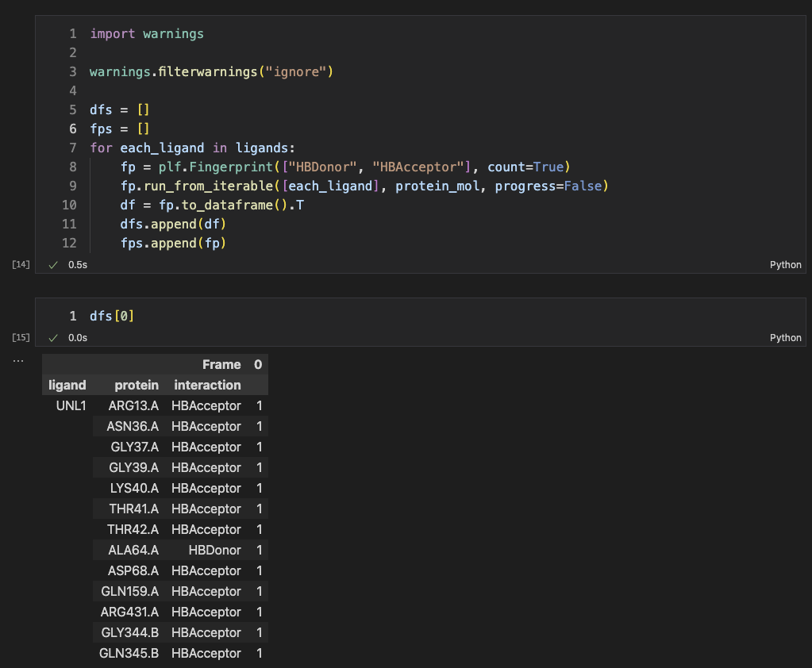Click the Python language label of cell 14
This screenshot has width=812, height=668.
pos(785,265)
